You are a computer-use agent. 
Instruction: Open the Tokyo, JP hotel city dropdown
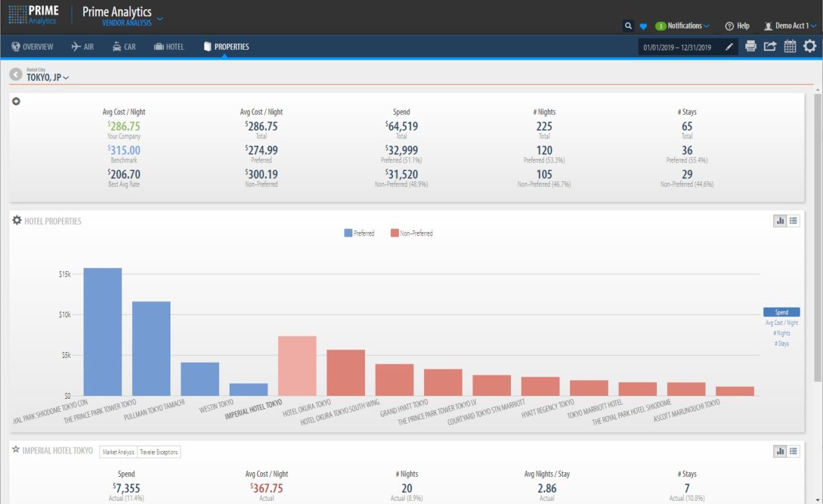[x=48, y=78]
